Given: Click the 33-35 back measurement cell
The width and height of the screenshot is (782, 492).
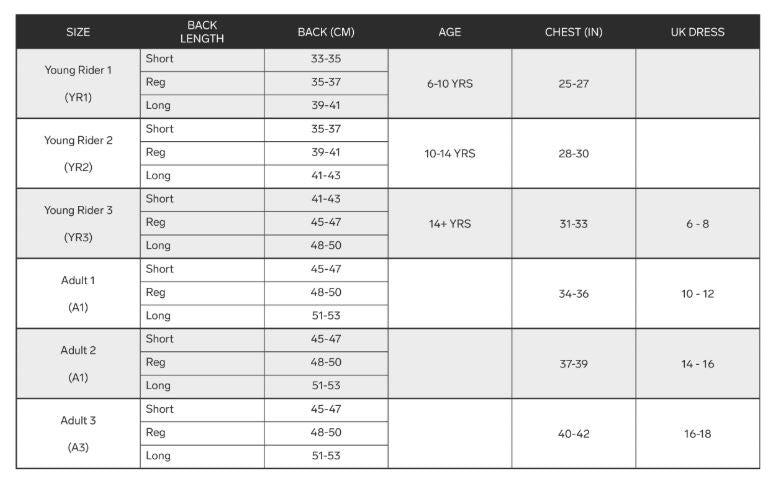Looking at the screenshot, I should coord(326,59).
